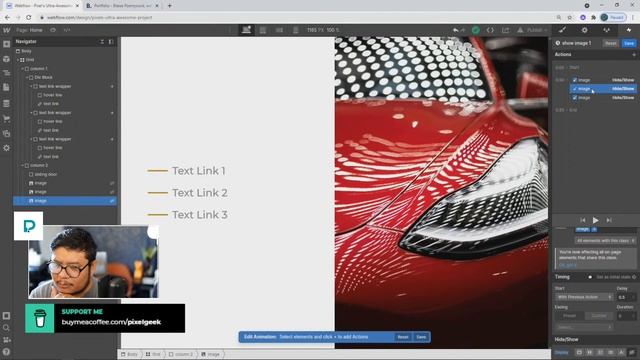Switch to Mobile portrait breakpoint icon

[x=296, y=30]
